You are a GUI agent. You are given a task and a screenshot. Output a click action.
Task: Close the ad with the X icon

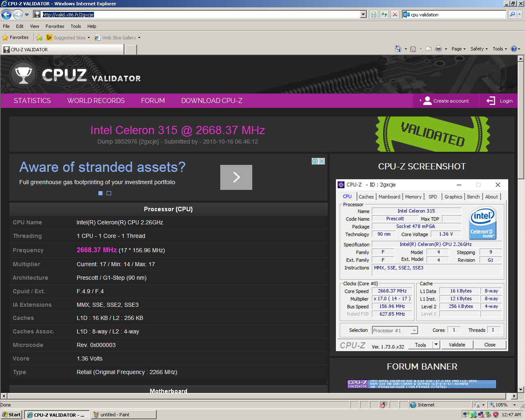[322, 161]
